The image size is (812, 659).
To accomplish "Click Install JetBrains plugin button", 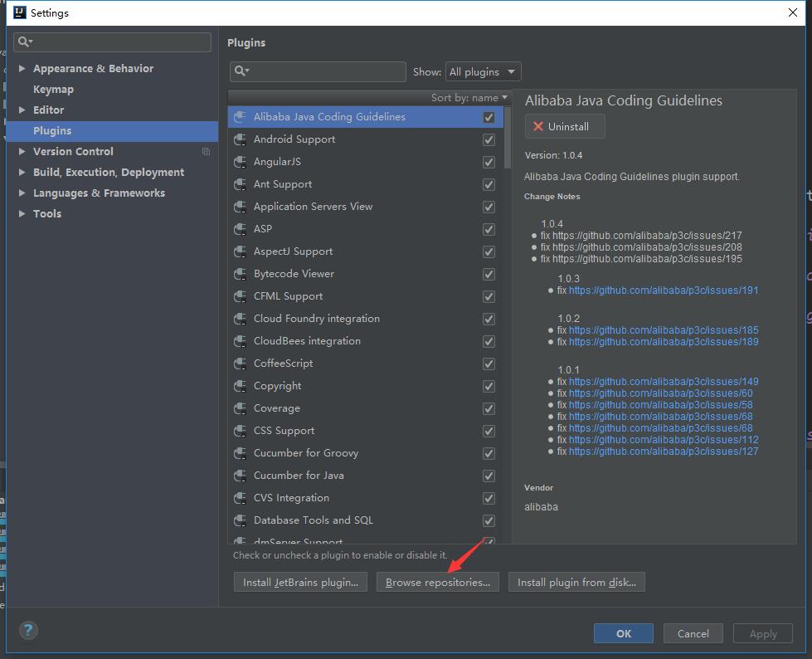I will tap(300, 583).
